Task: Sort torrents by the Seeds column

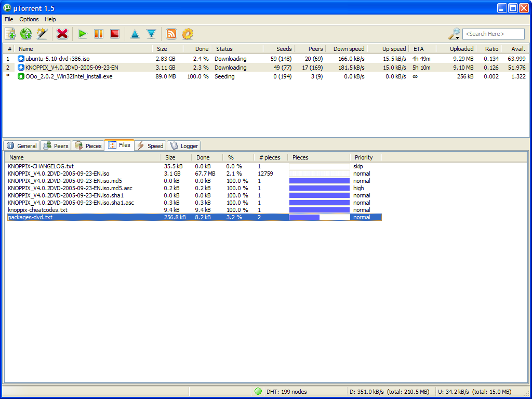Action: (284, 48)
